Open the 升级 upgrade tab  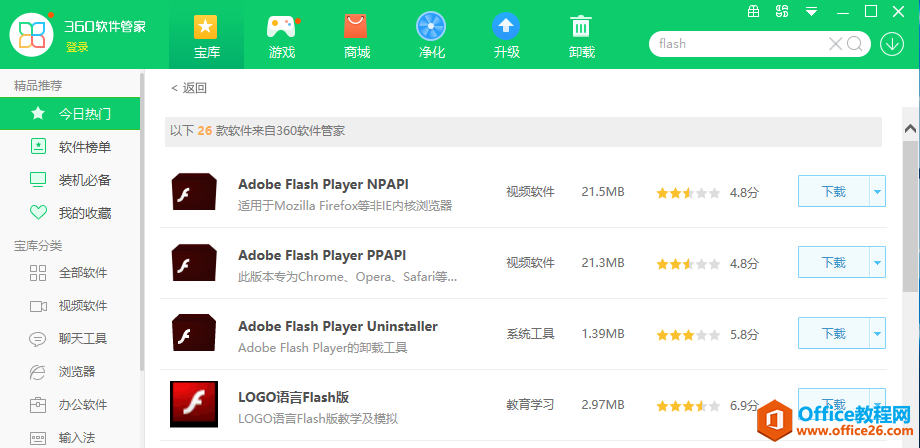[x=506, y=35]
